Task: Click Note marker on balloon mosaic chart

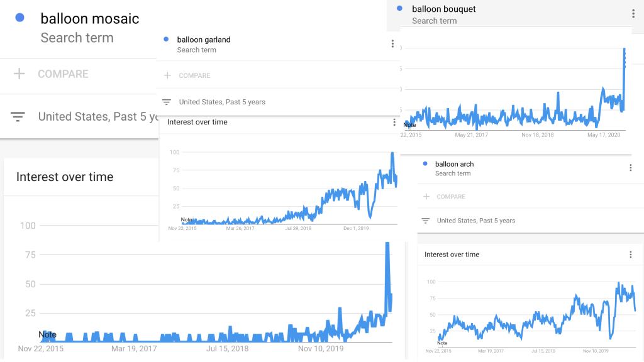Action: pos(47,334)
